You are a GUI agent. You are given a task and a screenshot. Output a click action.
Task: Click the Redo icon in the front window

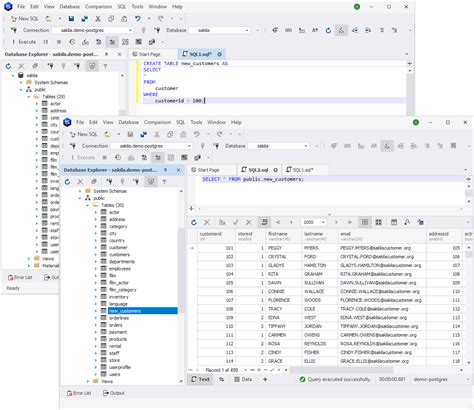219,134
